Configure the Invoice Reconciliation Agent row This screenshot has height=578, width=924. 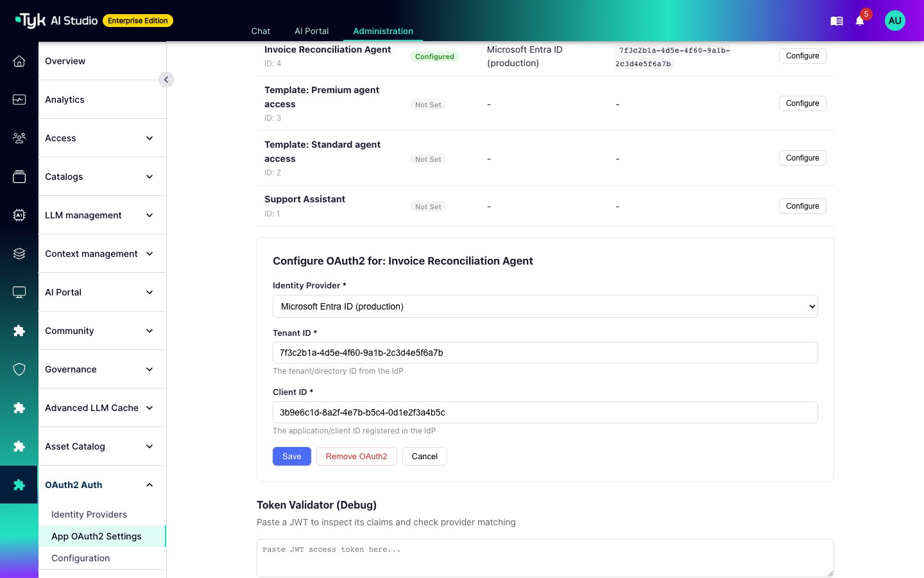tap(803, 56)
